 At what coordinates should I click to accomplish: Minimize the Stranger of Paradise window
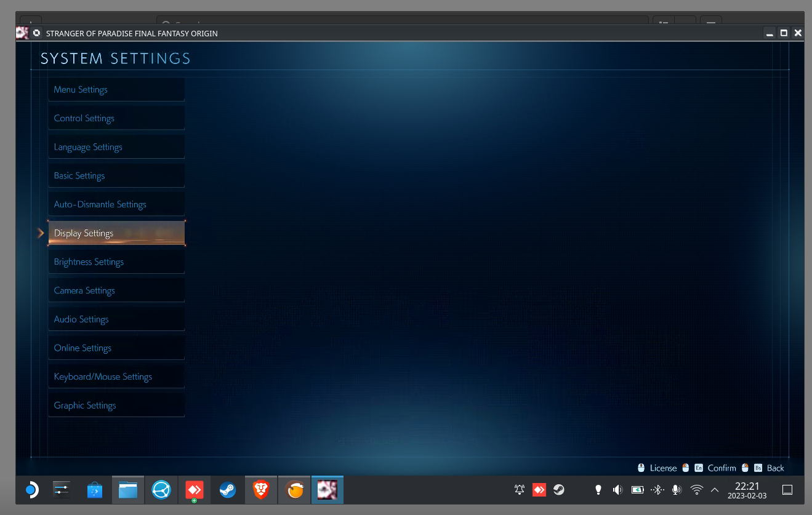coord(770,33)
